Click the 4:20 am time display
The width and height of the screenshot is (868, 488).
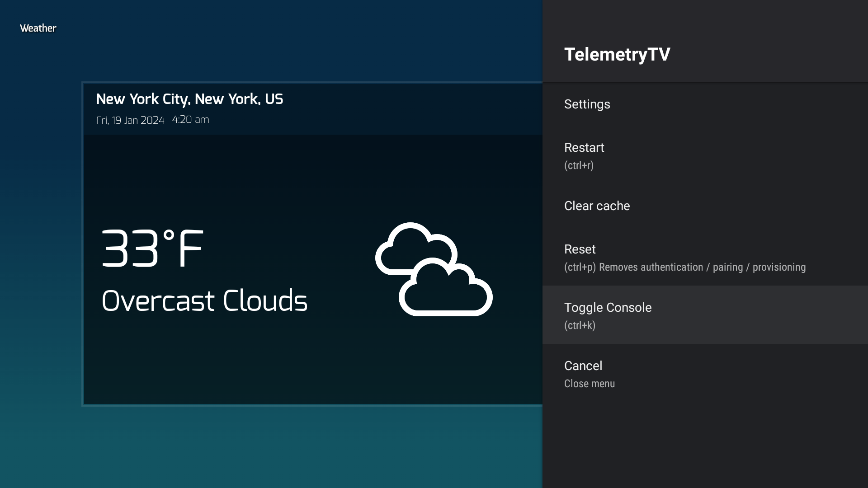[x=190, y=120]
